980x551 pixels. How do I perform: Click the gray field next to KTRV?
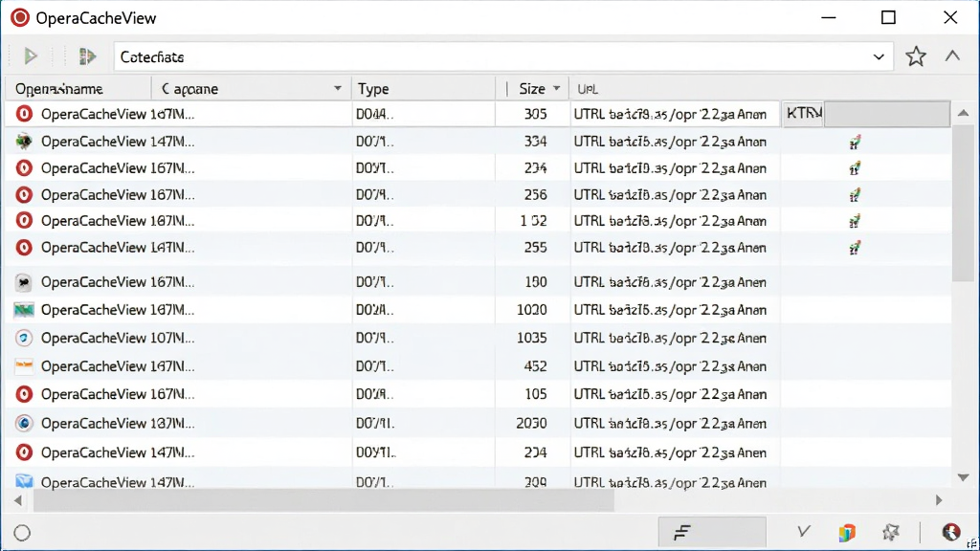pyautogui.click(x=887, y=114)
